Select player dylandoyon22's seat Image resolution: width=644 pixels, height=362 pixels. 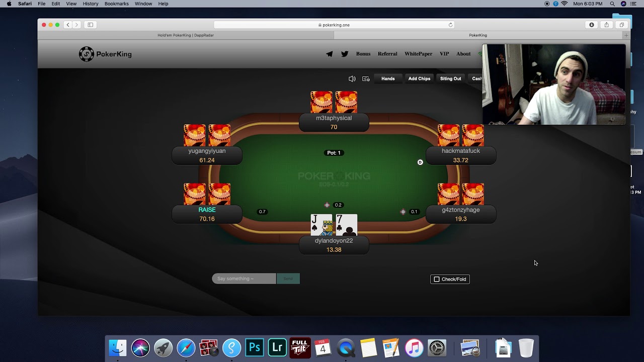point(334,245)
